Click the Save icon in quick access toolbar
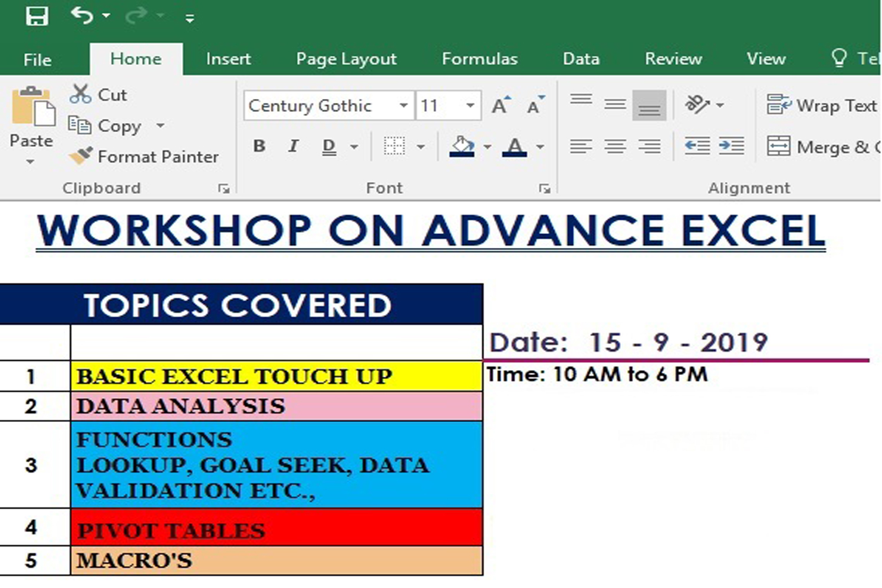Viewport: 882px width, 588px height. [37, 16]
